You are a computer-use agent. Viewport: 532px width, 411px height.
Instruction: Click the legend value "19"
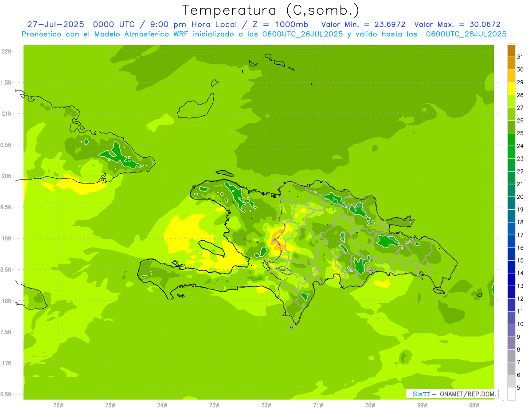[x=520, y=210]
